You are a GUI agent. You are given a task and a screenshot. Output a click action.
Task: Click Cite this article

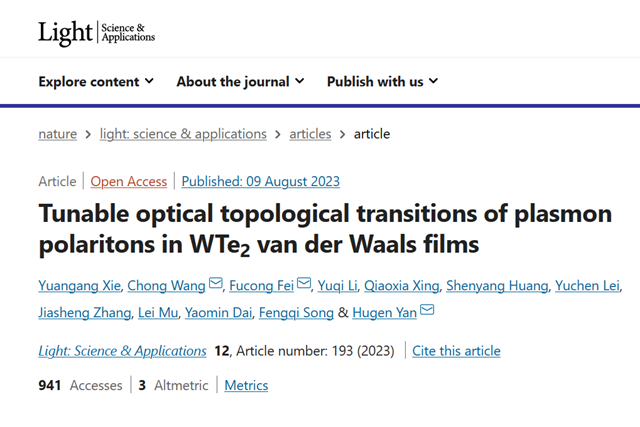pos(456,351)
